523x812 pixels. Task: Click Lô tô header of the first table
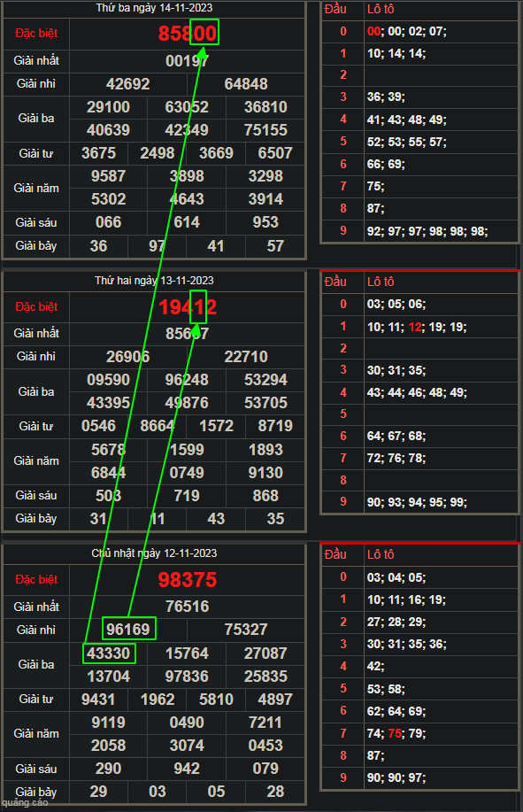[x=381, y=10]
